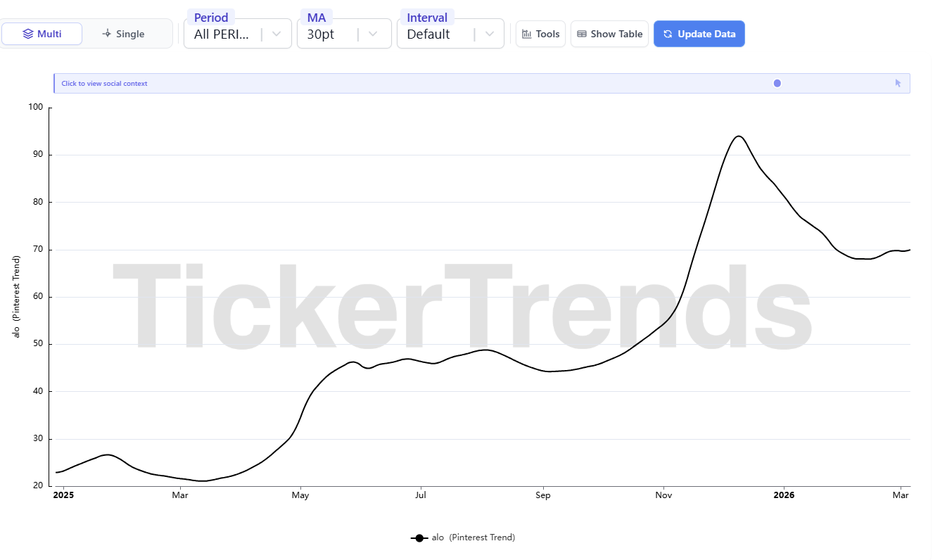Click the table icon beside Show Table

point(582,34)
